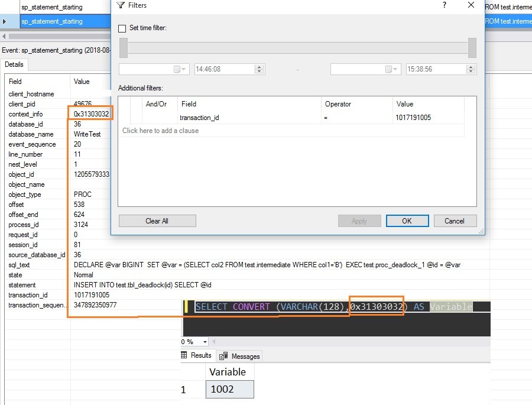Viewport: 532px width, 405px height.
Task: Enable the Set time filter checkbox
Action: 122,28
